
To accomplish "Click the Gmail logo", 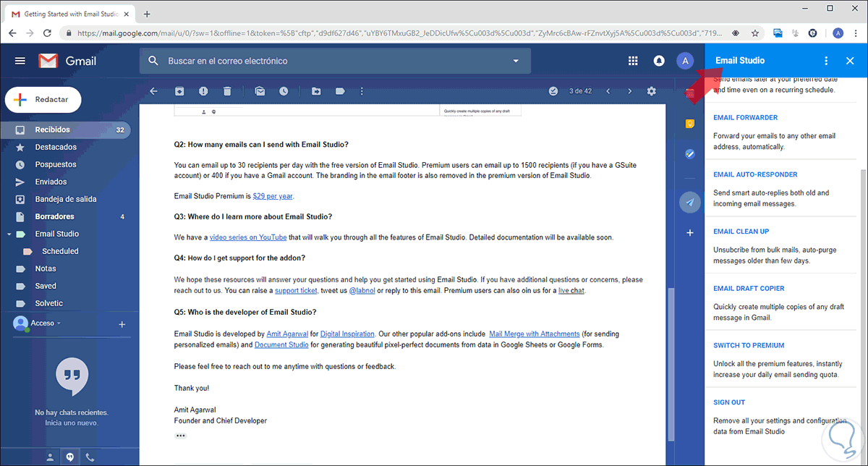I will 67,61.
